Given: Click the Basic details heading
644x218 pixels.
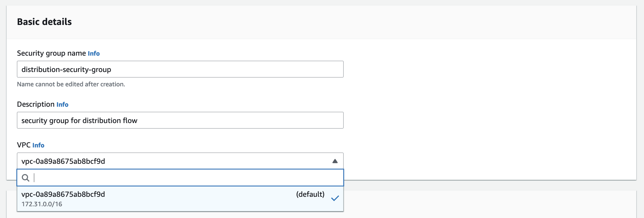Looking at the screenshot, I should pos(45,22).
